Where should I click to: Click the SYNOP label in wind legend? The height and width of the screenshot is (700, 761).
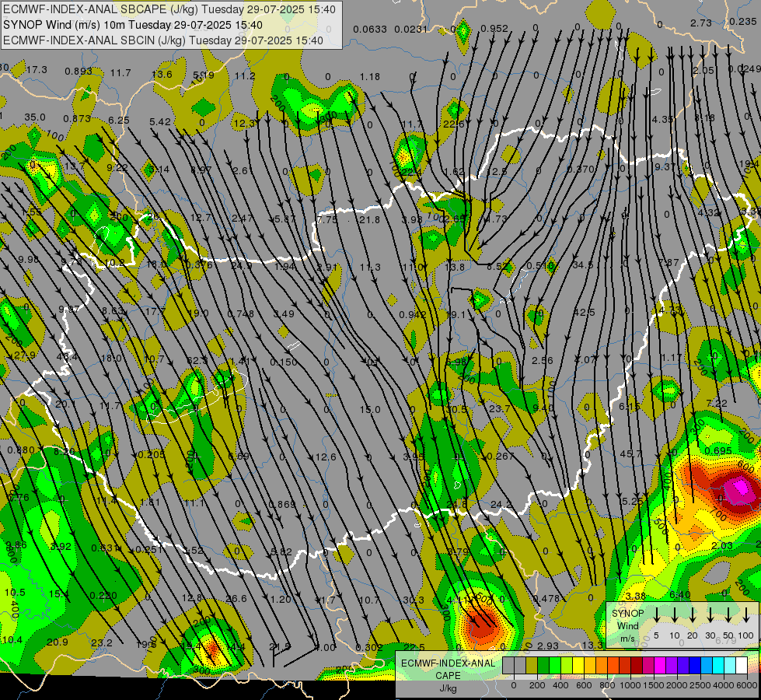click(x=627, y=614)
